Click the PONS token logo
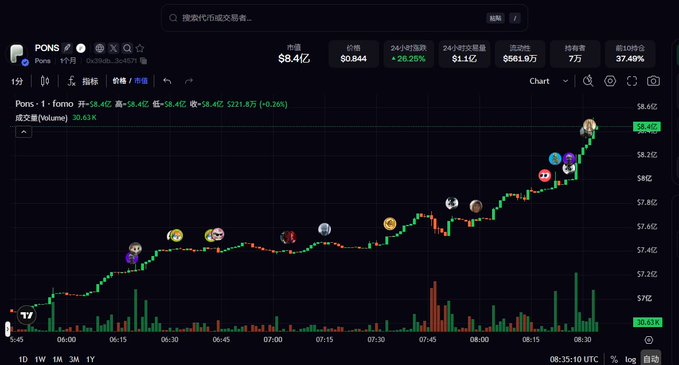Viewport: 679px width, 365px height. pyautogui.click(x=18, y=55)
